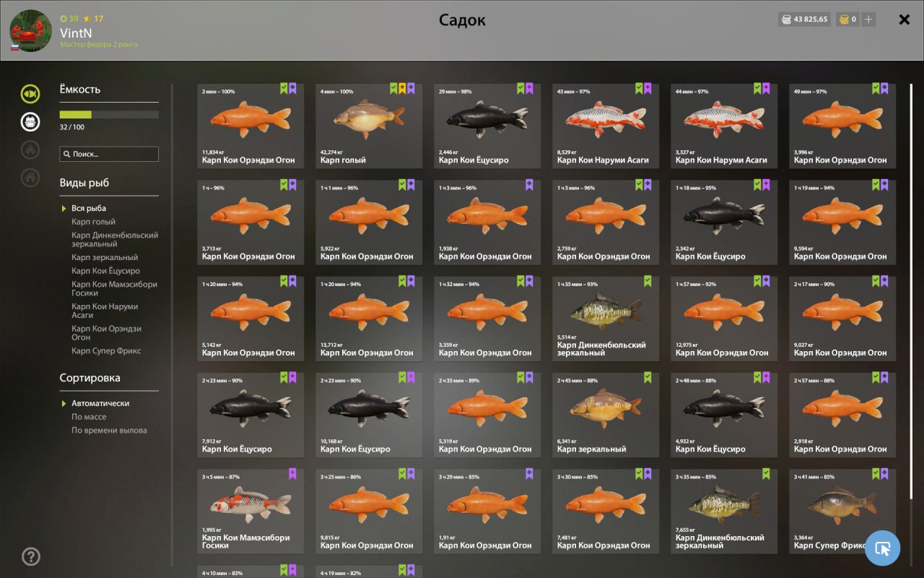Switch to the backpack icon tab
Screen dimensions: 924x578
coord(30,122)
